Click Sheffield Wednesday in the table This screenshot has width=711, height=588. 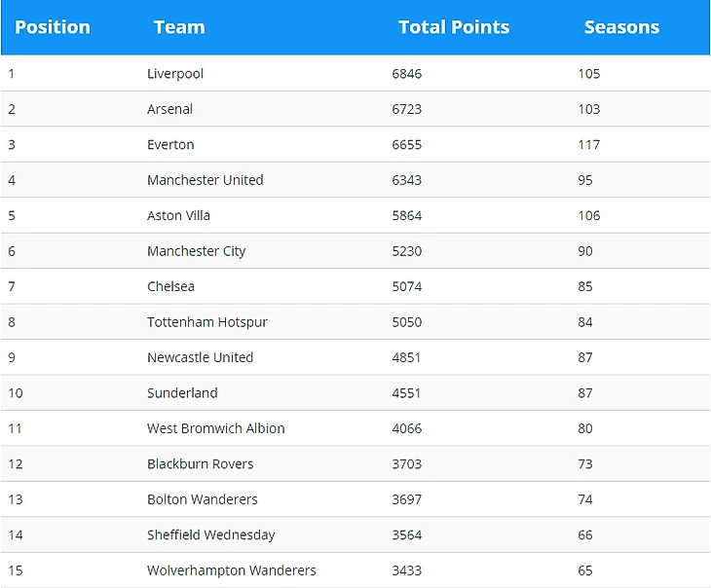click(x=211, y=534)
